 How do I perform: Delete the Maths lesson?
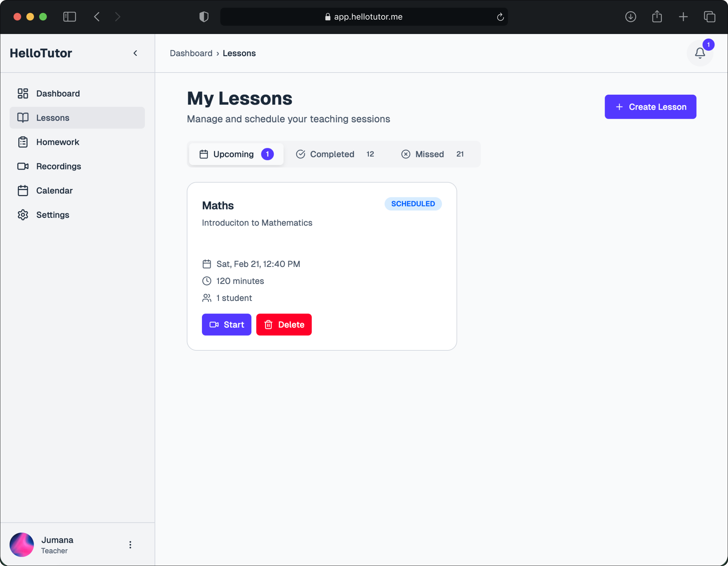click(x=284, y=324)
